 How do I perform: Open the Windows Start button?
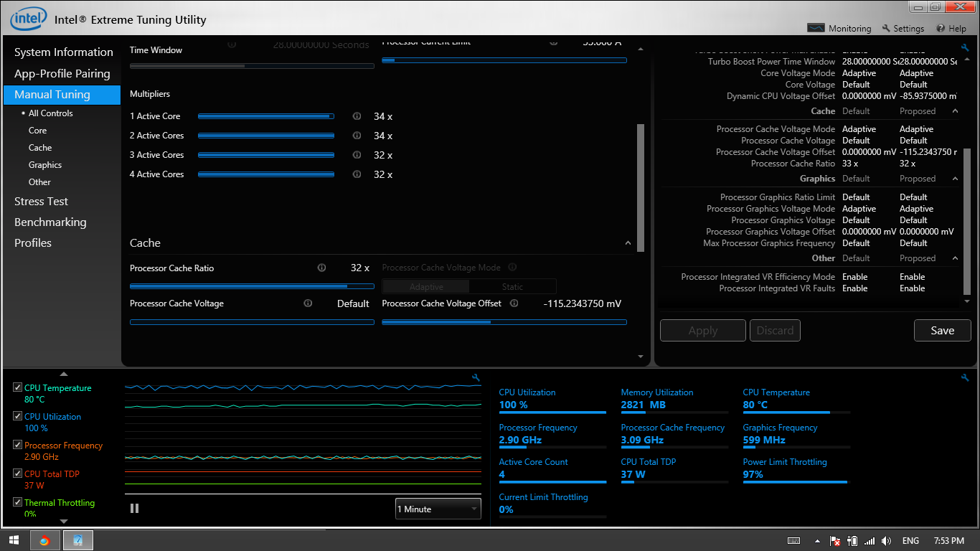[14, 540]
